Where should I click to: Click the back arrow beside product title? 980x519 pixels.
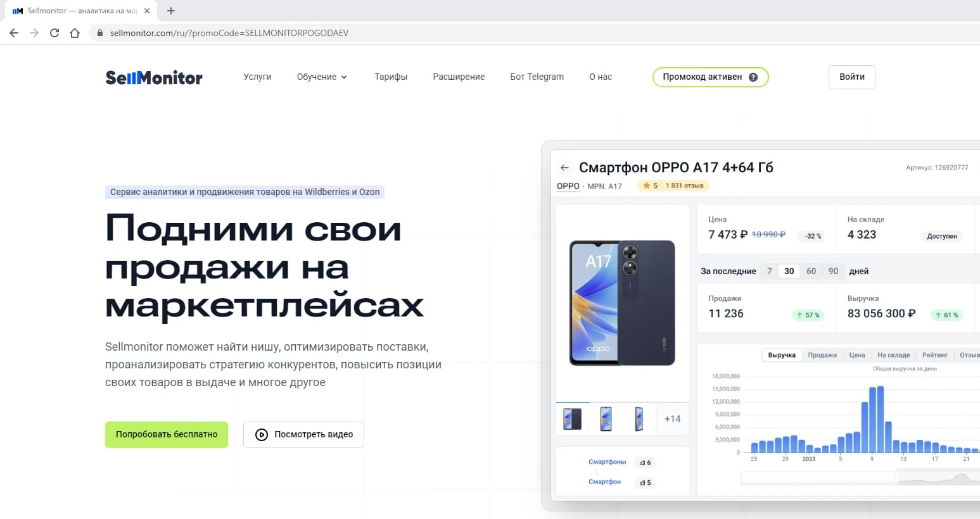(x=564, y=168)
